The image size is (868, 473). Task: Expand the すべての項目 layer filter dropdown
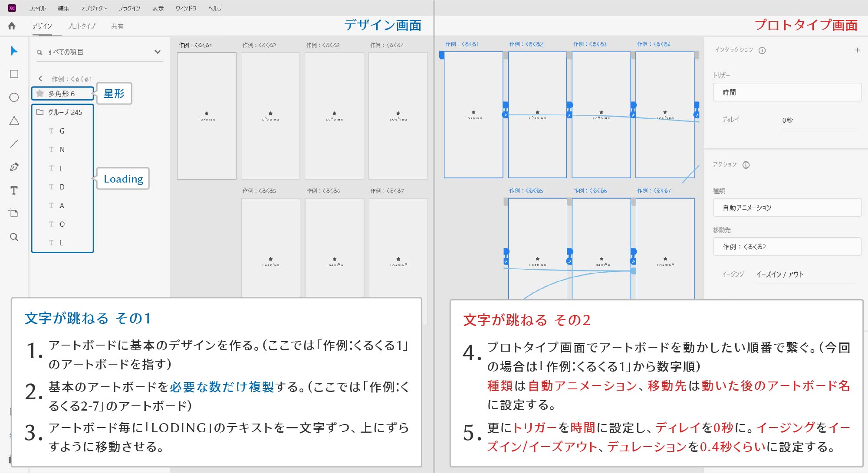click(157, 52)
